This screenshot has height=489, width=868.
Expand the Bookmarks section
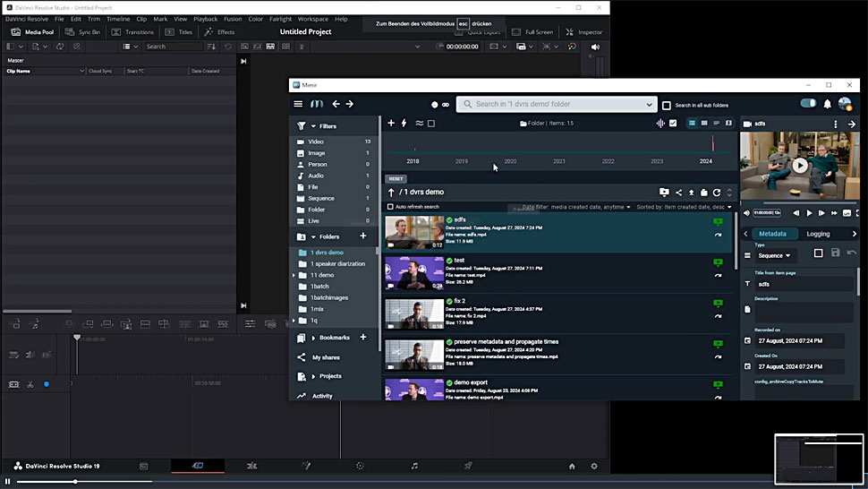click(313, 338)
